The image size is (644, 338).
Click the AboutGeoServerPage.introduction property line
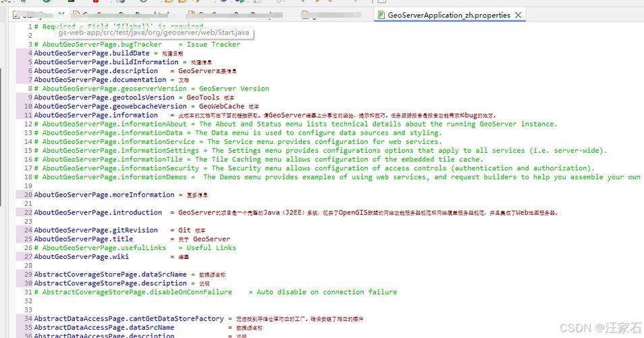click(x=296, y=212)
